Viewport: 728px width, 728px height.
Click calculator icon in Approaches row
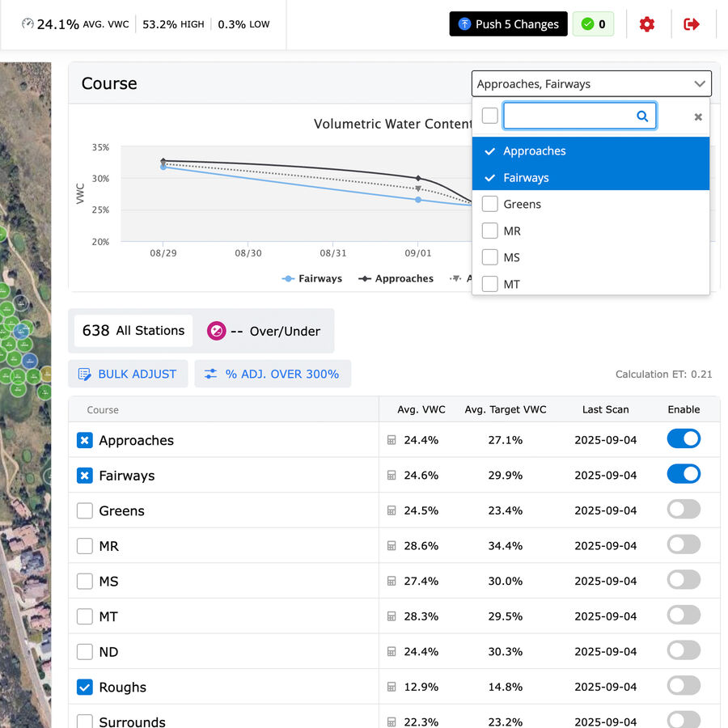pos(392,441)
